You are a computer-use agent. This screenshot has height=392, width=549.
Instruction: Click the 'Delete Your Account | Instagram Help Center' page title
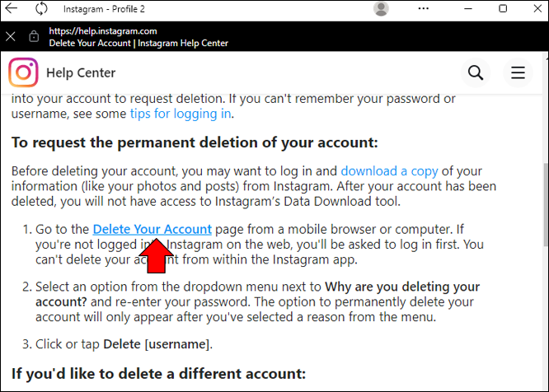(138, 43)
